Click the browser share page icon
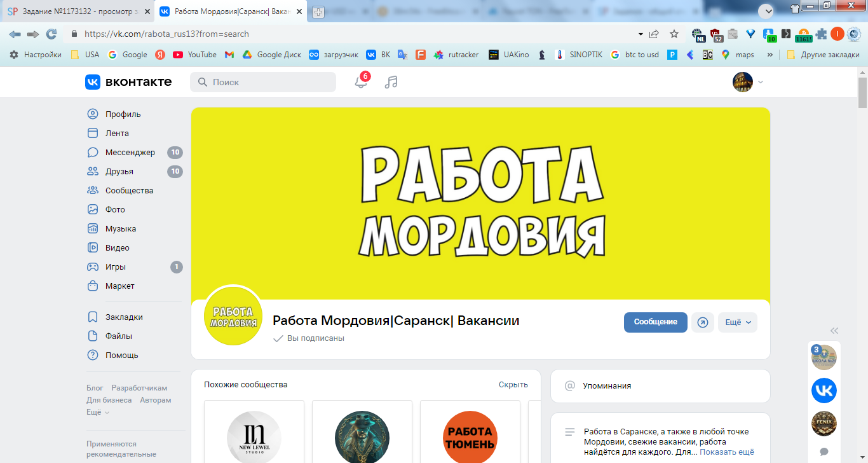The width and height of the screenshot is (868, 463). [654, 34]
